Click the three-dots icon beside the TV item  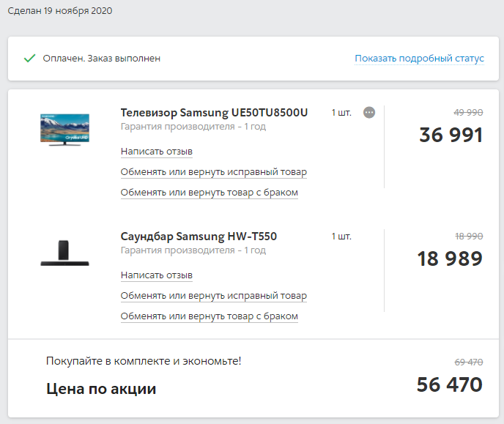[369, 112]
